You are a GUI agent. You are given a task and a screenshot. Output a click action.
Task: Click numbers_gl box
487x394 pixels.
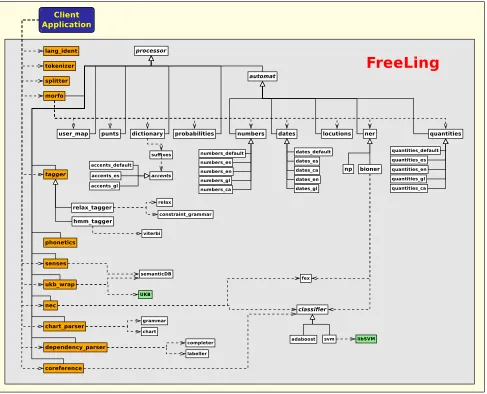click(216, 180)
